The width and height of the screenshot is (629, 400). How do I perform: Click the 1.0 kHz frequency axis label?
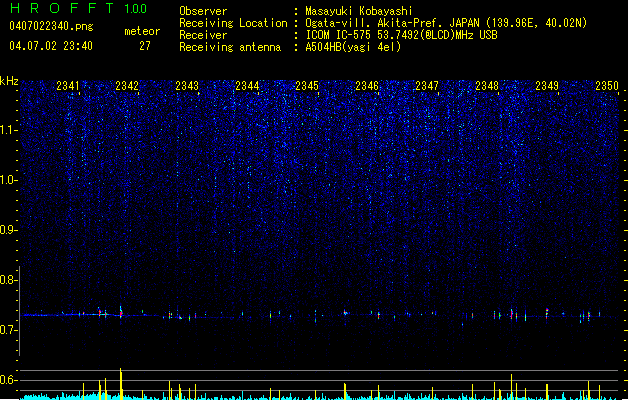coord(9,180)
